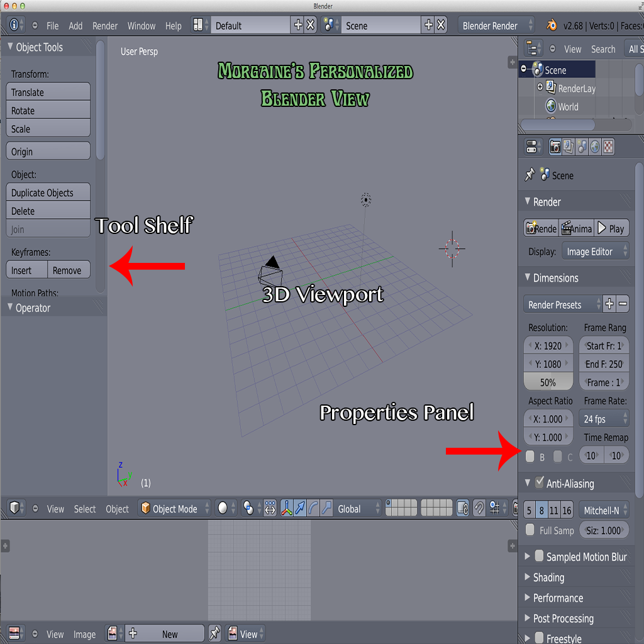Open the Mitchell-N filter dropdown
Viewport: 644px width, 644px height.
click(x=603, y=509)
